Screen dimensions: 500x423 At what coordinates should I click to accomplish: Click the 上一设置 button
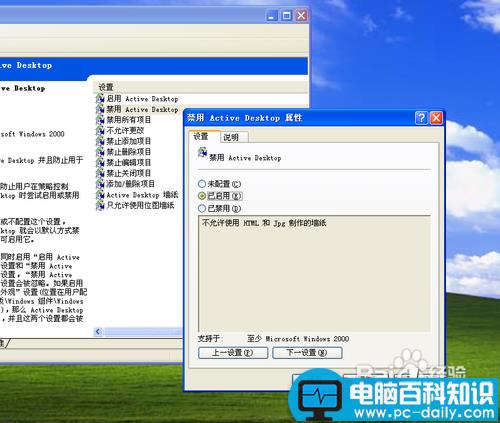(x=233, y=353)
